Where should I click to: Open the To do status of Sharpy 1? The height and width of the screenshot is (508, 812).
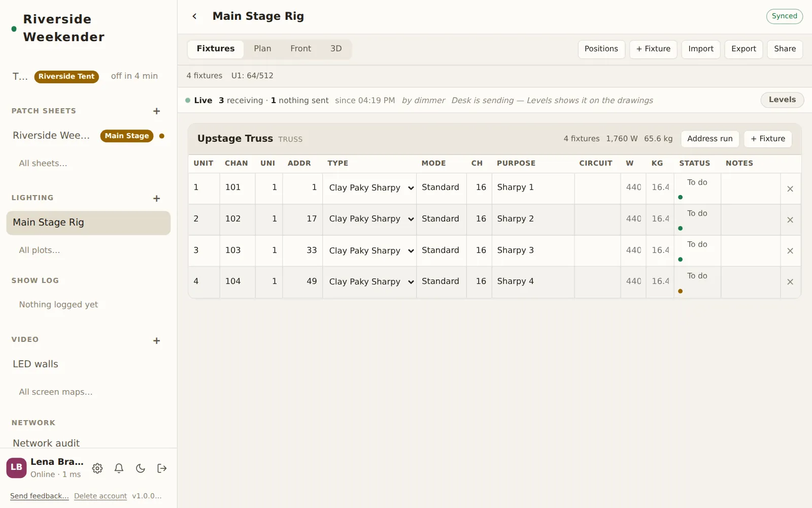(697, 182)
